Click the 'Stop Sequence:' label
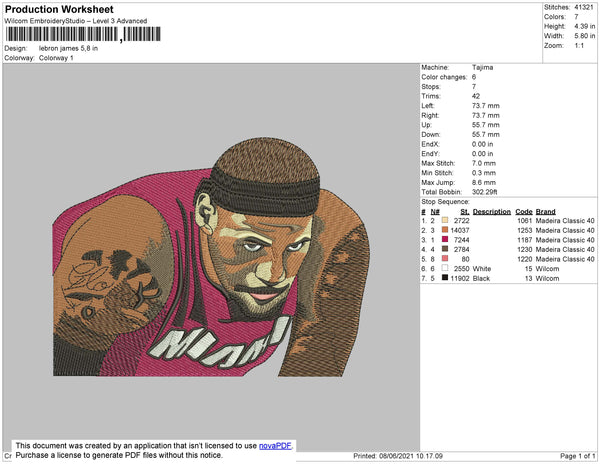This screenshot has width=600, height=464. tap(445, 202)
